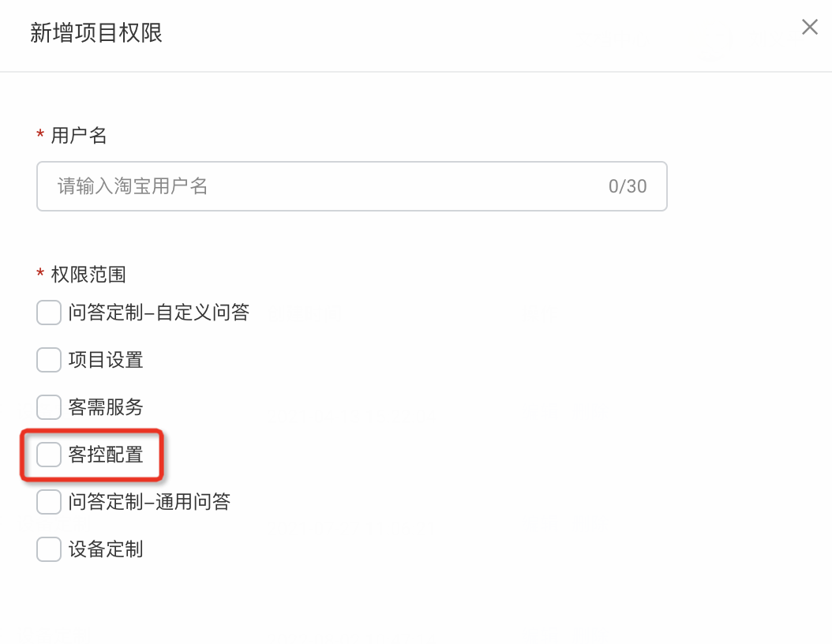Check the 设备定制 checkbox
This screenshot has height=644, width=832.
pos(49,549)
